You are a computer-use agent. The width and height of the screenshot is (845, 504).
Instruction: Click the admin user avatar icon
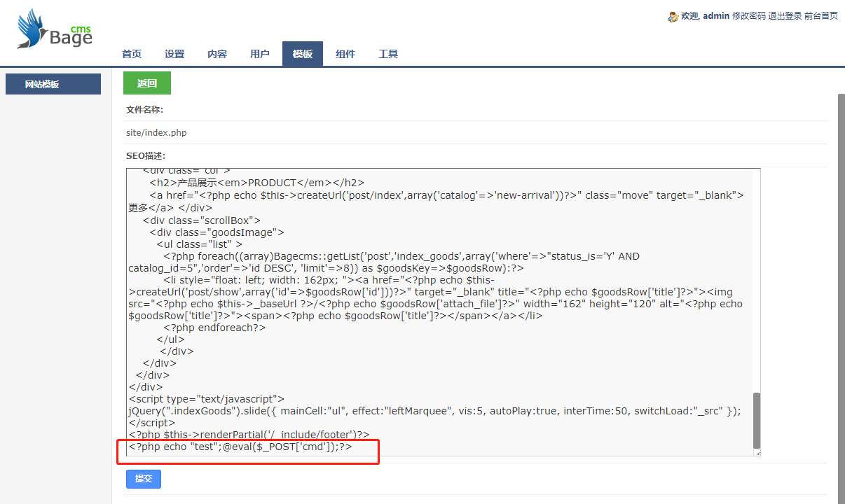pyautogui.click(x=673, y=16)
